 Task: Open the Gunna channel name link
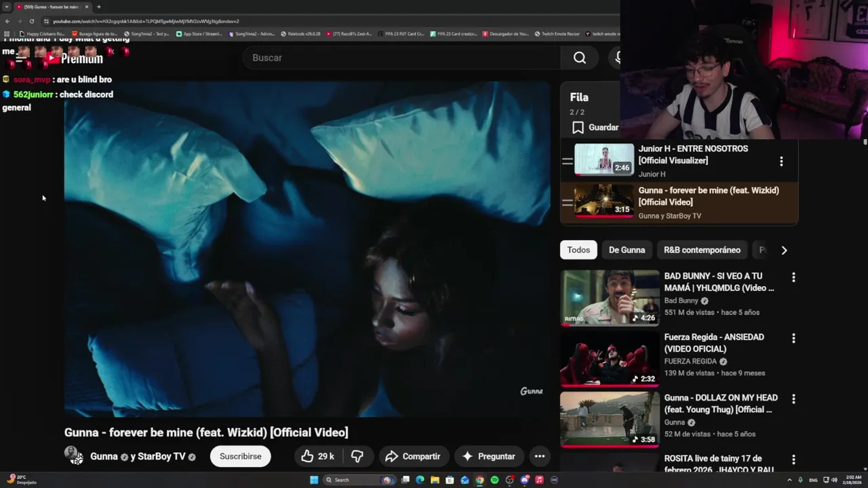click(104, 456)
